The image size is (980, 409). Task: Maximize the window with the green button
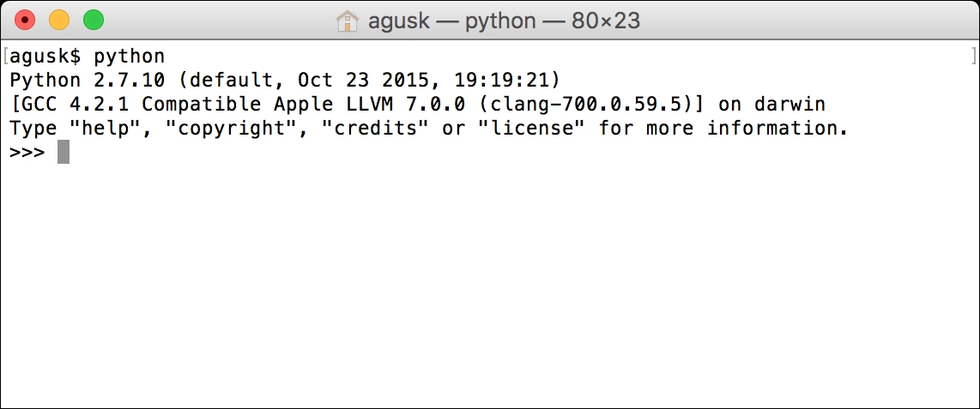pyautogui.click(x=94, y=20)
